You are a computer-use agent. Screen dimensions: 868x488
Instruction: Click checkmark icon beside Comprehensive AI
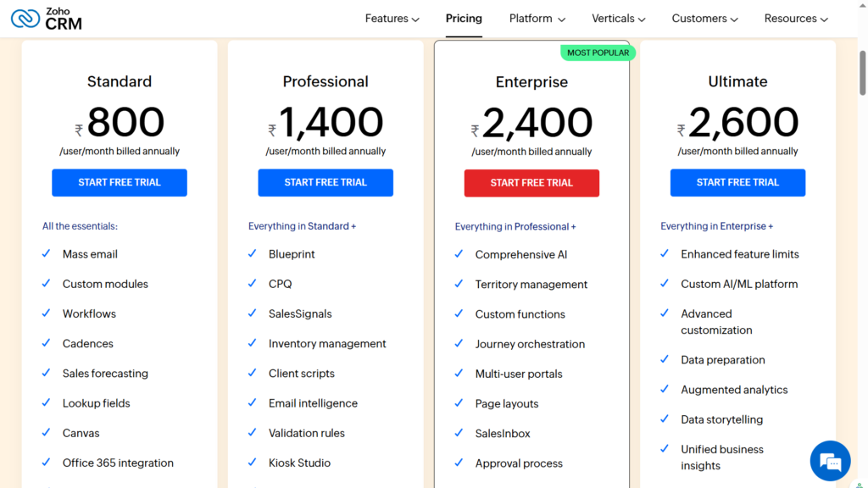(459, 254)
